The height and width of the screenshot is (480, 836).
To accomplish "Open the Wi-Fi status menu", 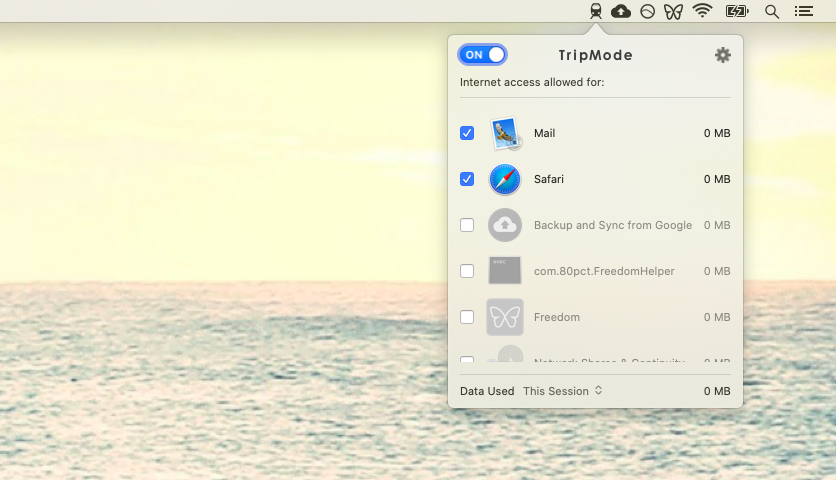I will [703, 11].
